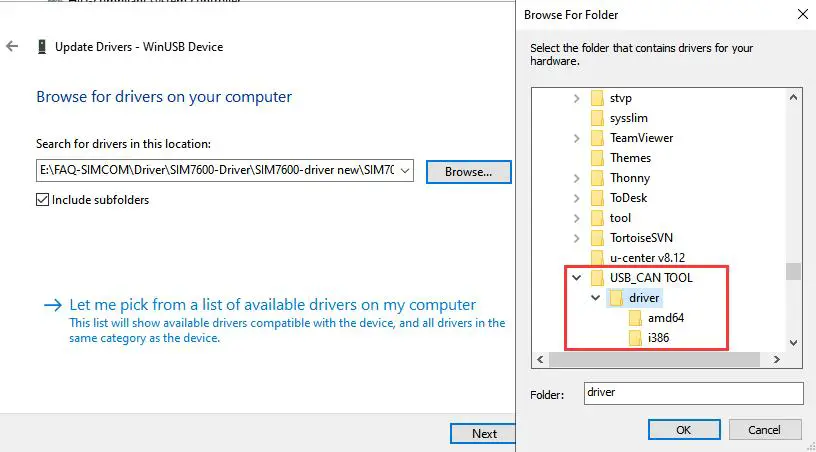
Task: Collapse the USB_CAN TOOL folder
Action: [576, 278]
